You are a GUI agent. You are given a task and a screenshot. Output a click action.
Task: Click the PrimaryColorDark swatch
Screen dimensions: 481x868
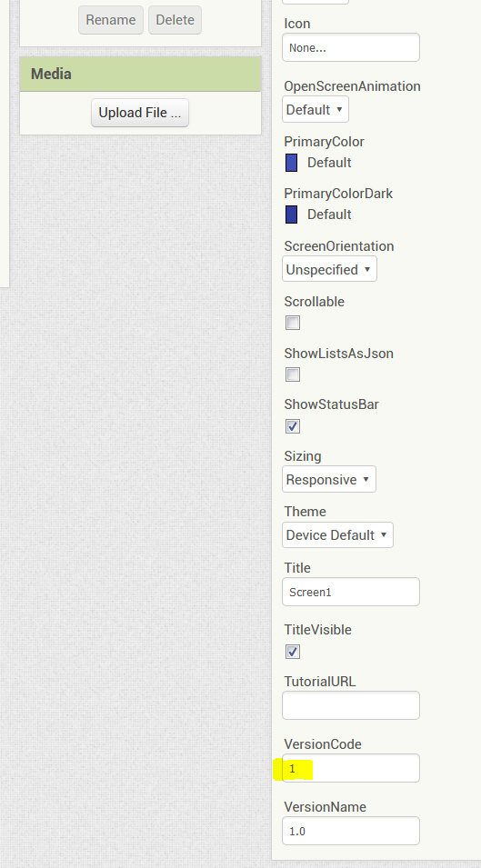coord(291,215)
